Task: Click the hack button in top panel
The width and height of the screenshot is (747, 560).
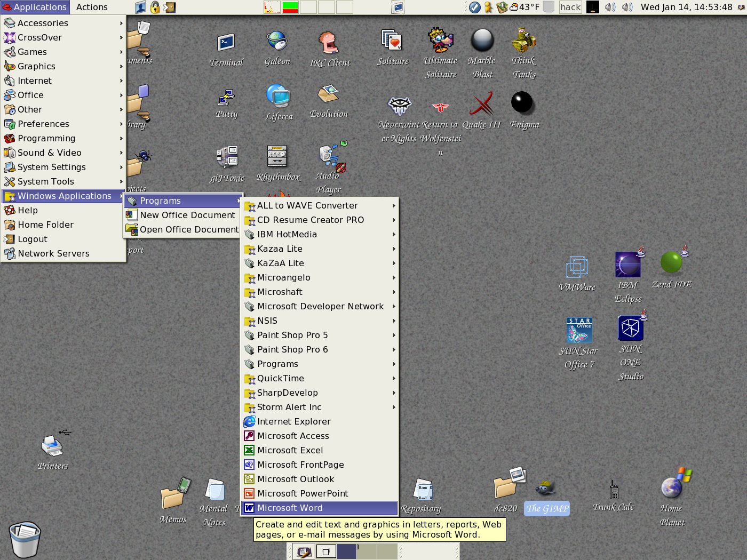Action: pos(570,7)
